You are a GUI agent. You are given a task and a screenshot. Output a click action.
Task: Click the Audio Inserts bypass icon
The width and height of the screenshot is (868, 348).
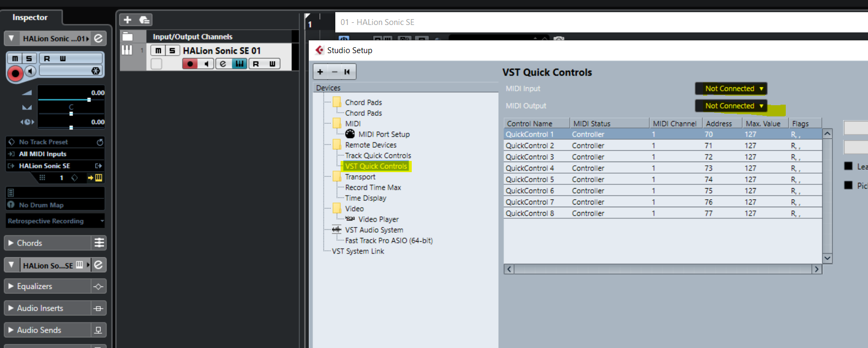coord(98,308)
